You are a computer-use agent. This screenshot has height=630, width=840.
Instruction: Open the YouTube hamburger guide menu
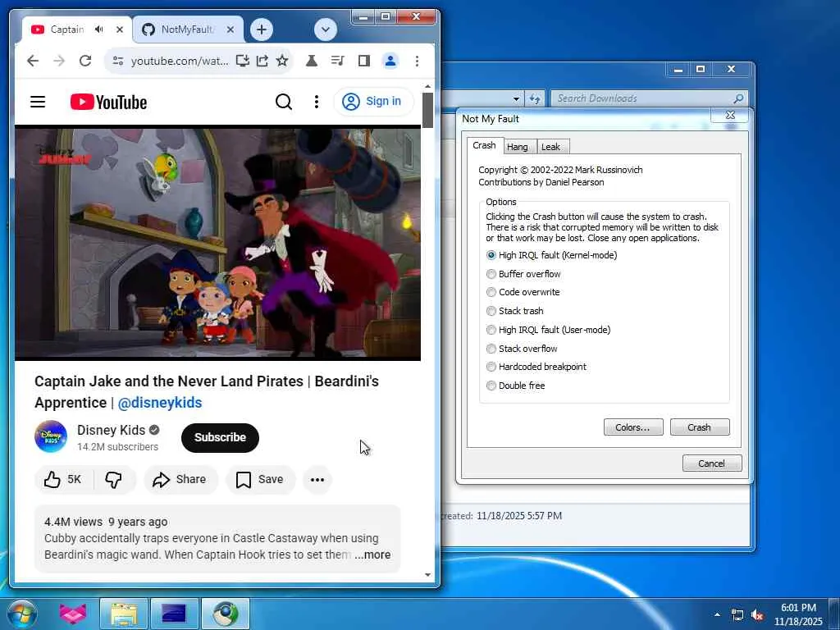click(x=38, y=101)
